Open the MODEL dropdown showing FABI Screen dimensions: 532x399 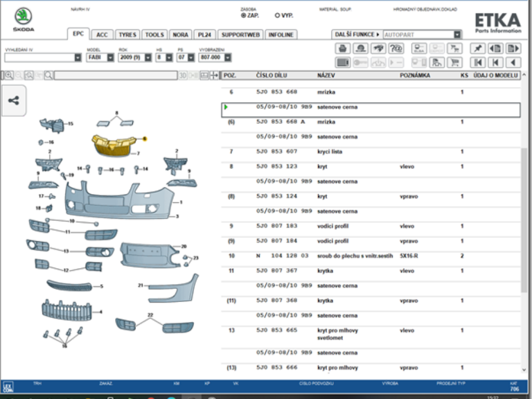click(110, 57)
